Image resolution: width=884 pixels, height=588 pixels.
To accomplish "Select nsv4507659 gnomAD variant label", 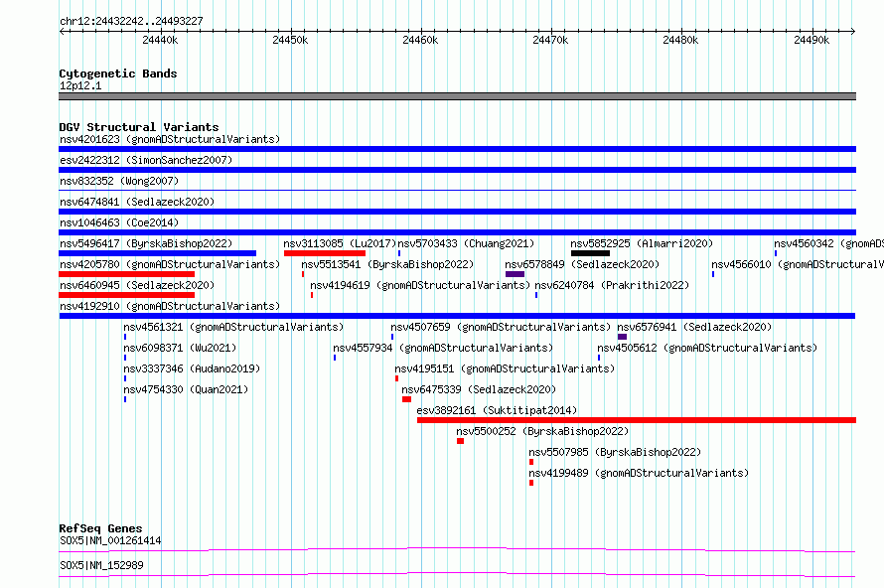I will tap(501, 327).
